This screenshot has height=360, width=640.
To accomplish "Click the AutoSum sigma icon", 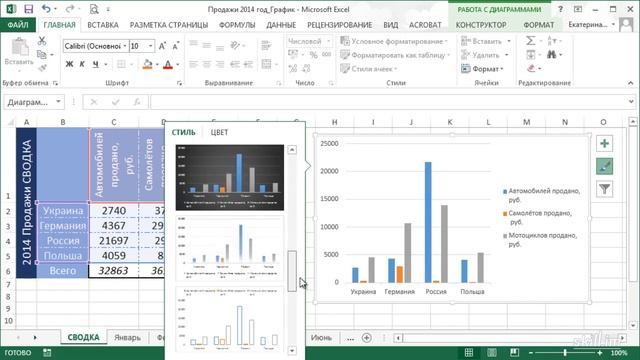I will point(531,41).
